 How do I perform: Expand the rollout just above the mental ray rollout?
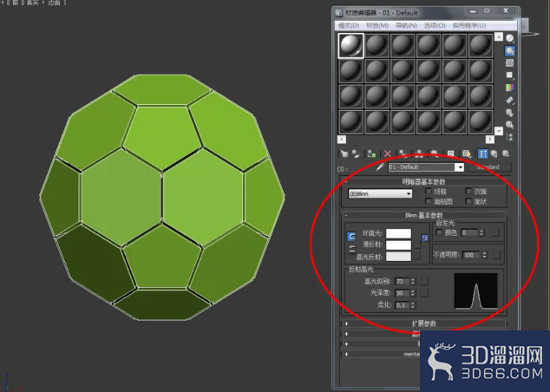tap(381, 344)
